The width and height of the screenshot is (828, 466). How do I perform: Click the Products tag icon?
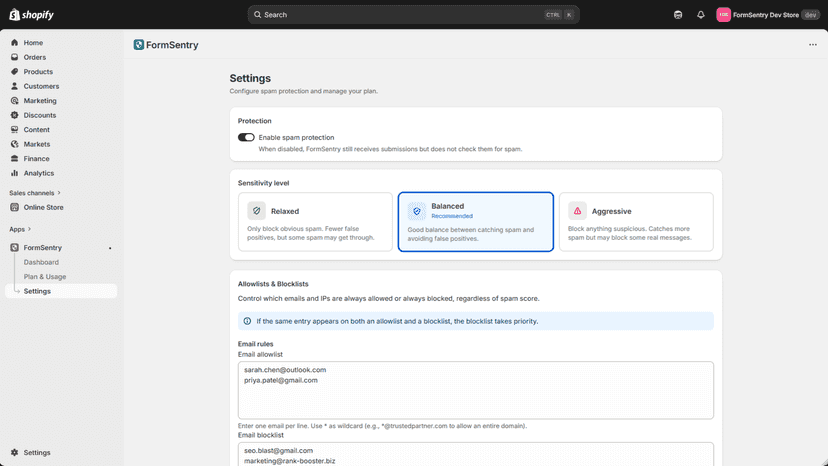point(14,72)
